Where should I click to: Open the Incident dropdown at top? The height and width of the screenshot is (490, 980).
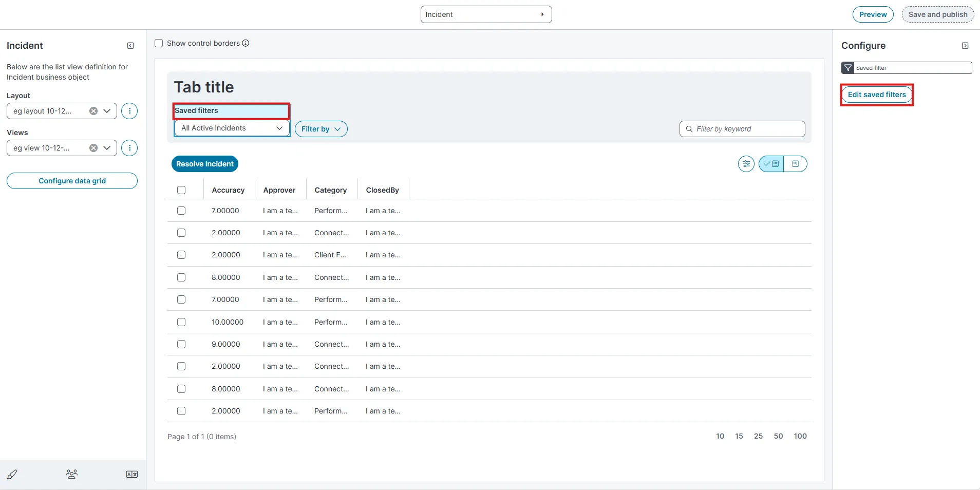[x=486, y=14]
